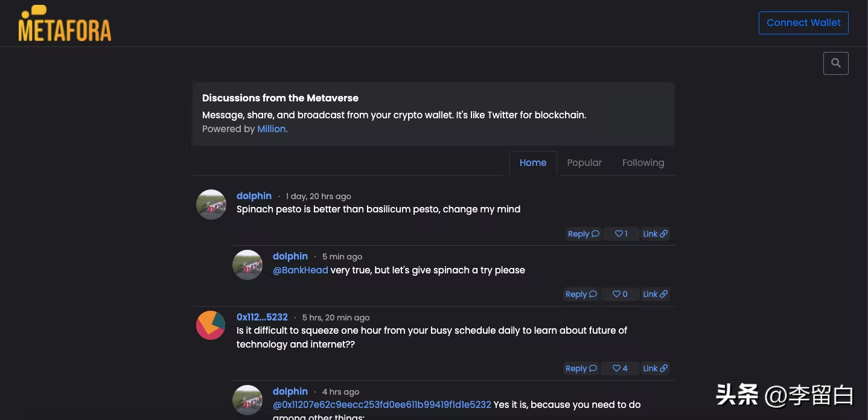The width and height of the screenshot is (868, 420).
Task: Click the search magnifier icon
Action: (x=835, y=63)
